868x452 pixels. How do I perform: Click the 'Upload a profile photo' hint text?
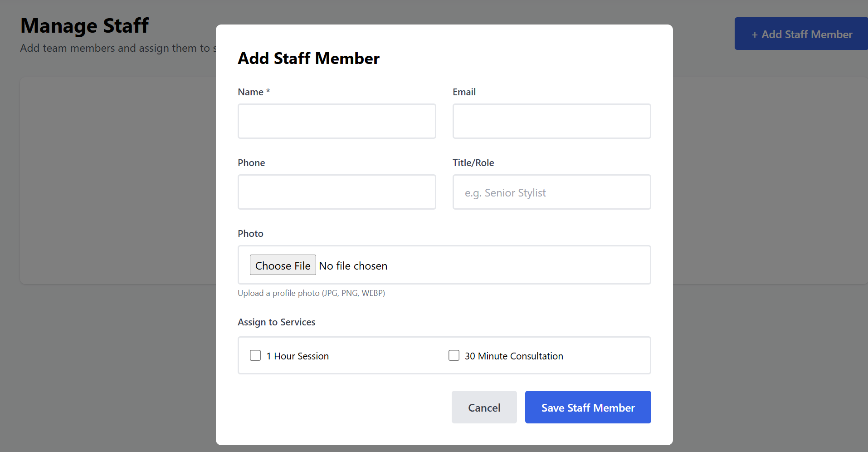(x=311, y=293)
